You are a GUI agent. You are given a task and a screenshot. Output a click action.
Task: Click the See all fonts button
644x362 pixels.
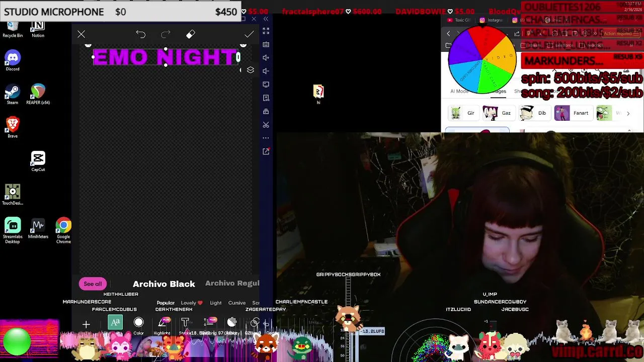pyautogui.click(x=93, y=284)
